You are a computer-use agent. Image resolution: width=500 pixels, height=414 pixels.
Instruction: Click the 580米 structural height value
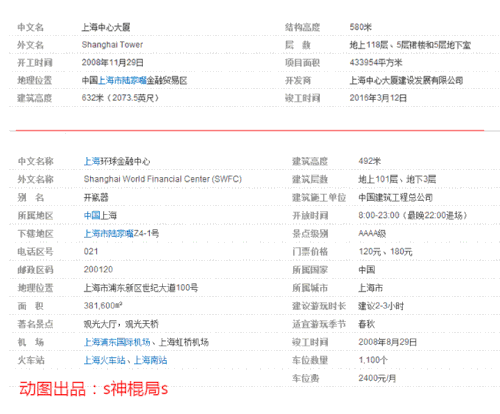361,27
